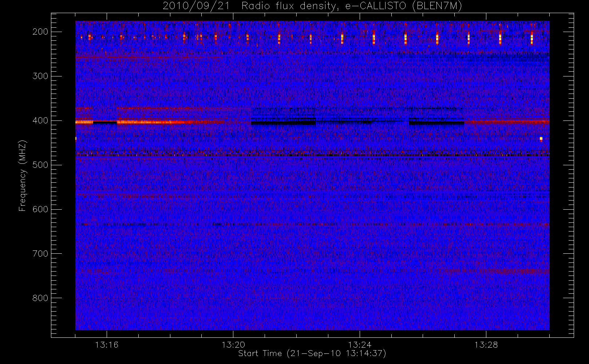
Task: Click the "Start Time (21-Sep-10 13:14:37)" label
Action: pos(312,353)
